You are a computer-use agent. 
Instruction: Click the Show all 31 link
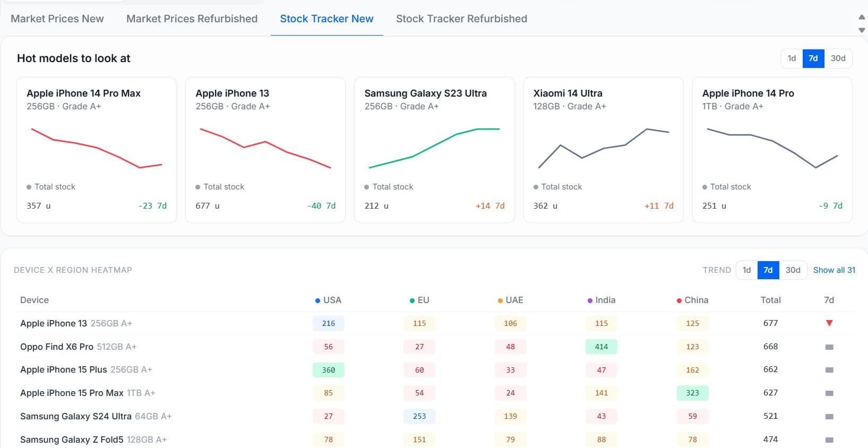point(834,270)
